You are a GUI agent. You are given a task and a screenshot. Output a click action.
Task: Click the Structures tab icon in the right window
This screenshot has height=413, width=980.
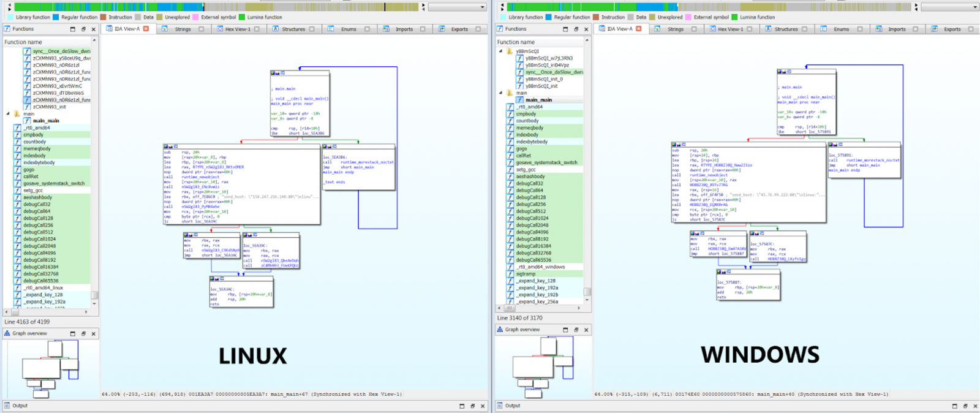[767, 29]
